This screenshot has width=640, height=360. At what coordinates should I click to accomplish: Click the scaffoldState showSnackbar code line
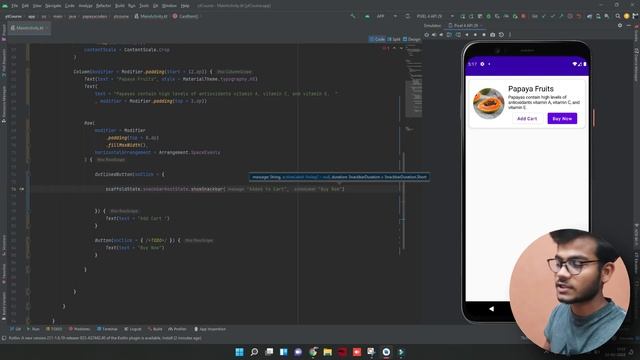(225, 189)
